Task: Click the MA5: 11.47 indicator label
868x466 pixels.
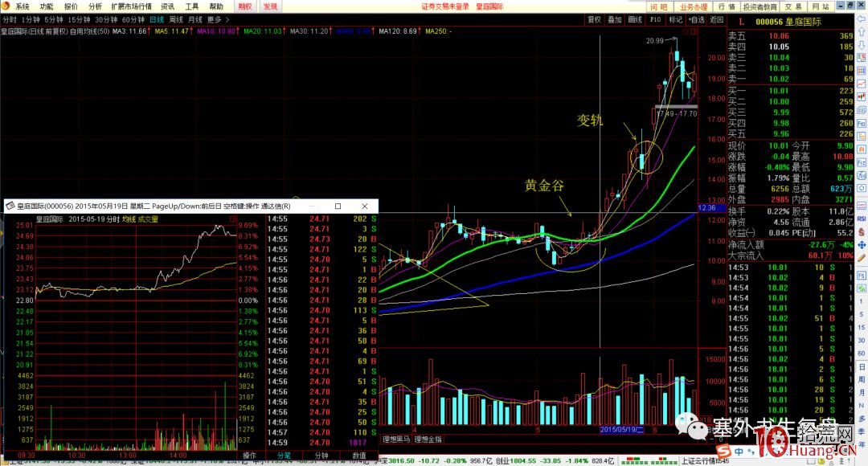Action: click(x=174, y=31)
